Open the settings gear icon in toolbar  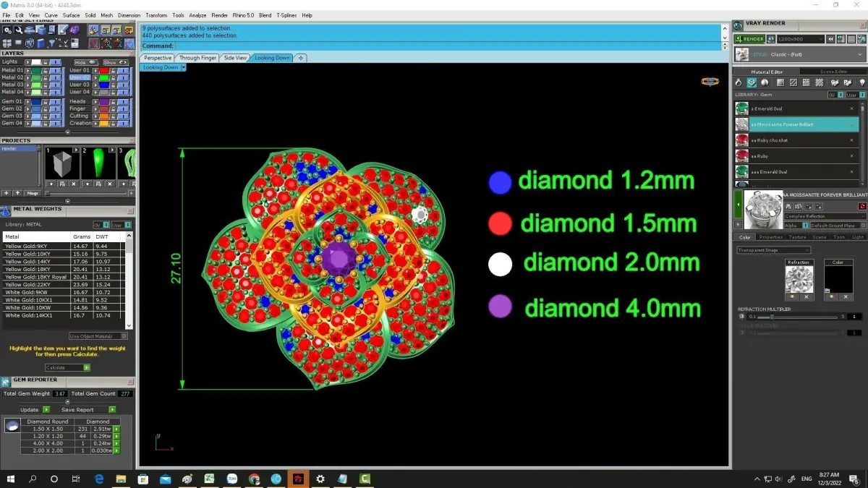click(x=7, y=30)
